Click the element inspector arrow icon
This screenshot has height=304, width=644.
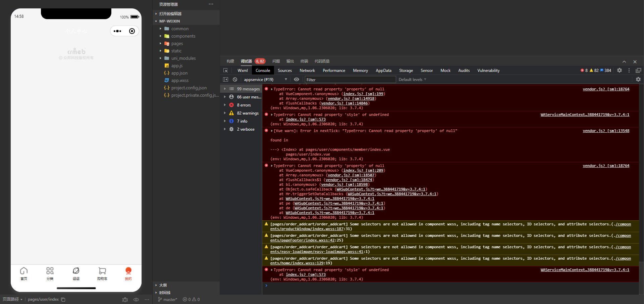click(225, 71)
